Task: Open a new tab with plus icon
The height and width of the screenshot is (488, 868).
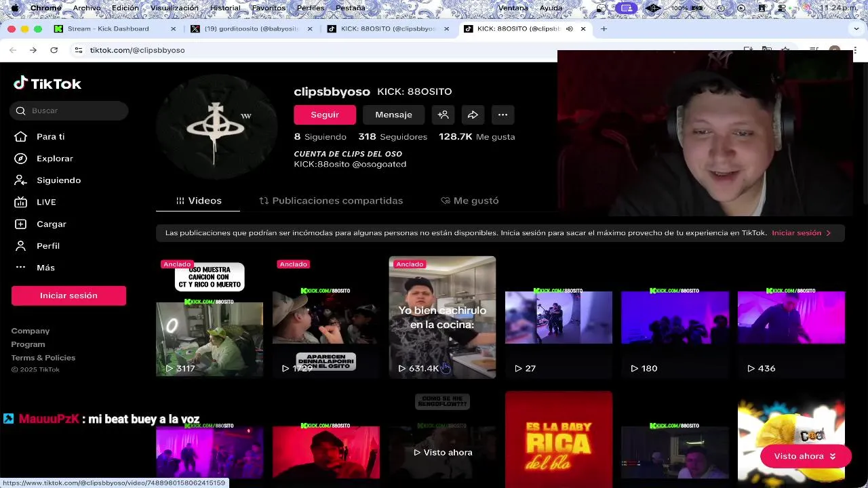Action: [604, 29]
